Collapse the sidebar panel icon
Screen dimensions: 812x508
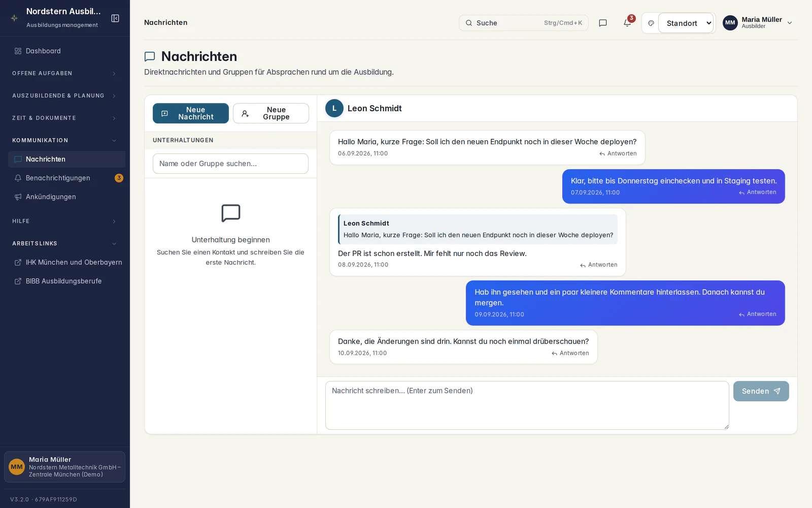coord(115,18)
